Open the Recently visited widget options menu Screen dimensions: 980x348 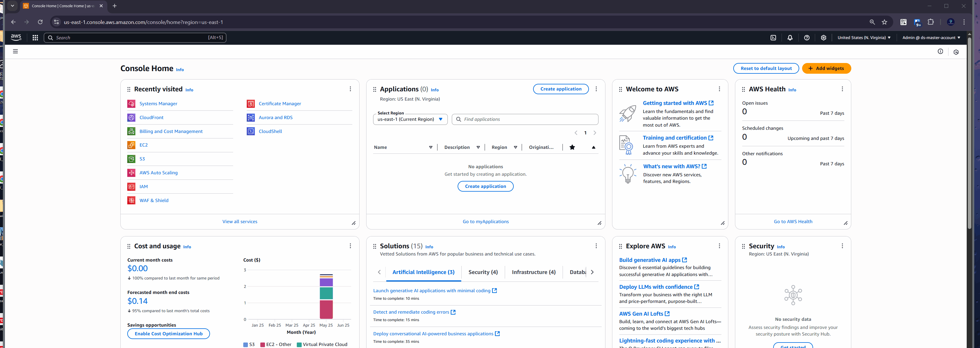350,89
